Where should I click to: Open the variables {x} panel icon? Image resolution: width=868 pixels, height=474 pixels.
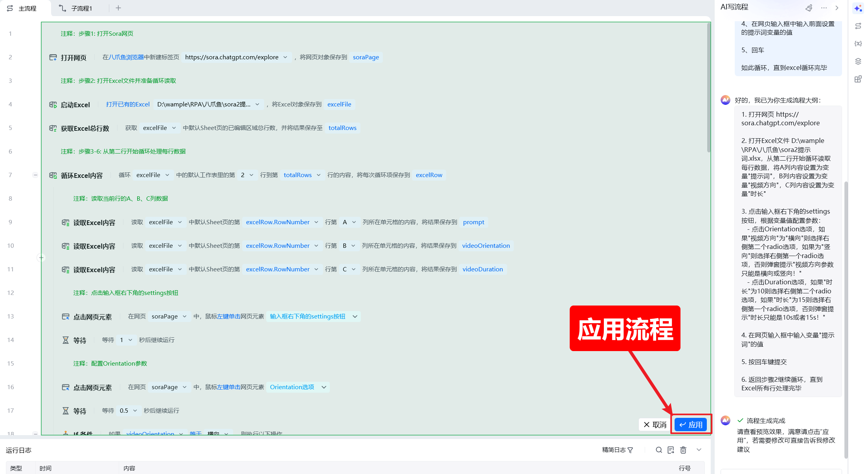858,44
